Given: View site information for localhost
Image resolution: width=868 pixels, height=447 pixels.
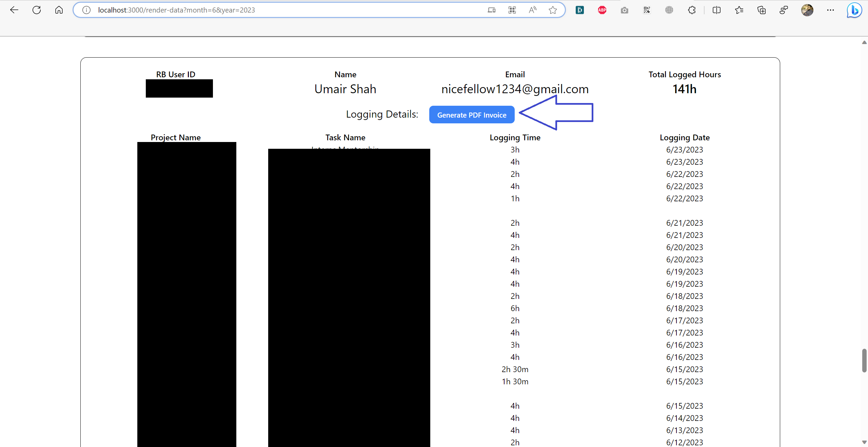Looking at the screenshot, I should [x=86, y=10].
